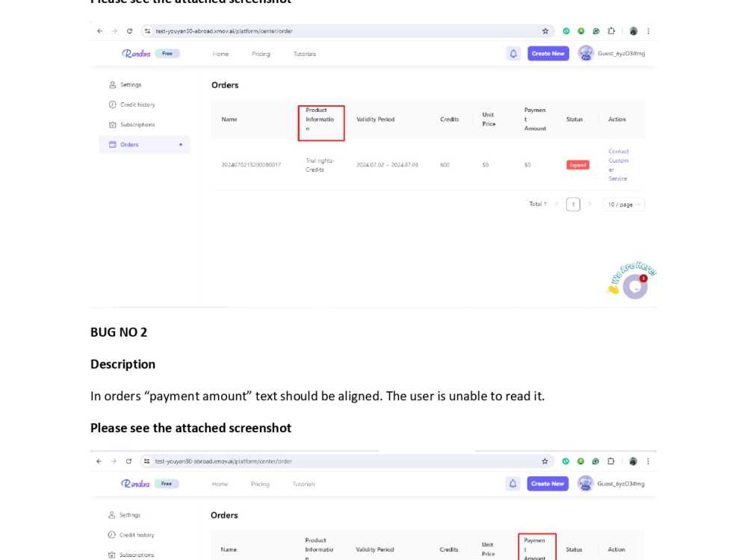Open browser three-dot menu in second screenshot
This screenshot has height=560, width=747.
[x=648, y=461]
